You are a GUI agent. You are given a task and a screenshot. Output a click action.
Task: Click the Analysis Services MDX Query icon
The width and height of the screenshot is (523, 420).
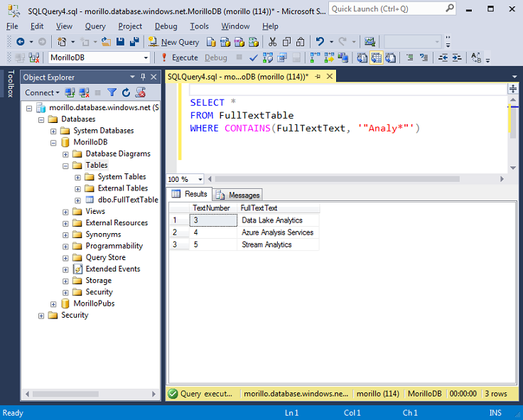coord(225,42)
